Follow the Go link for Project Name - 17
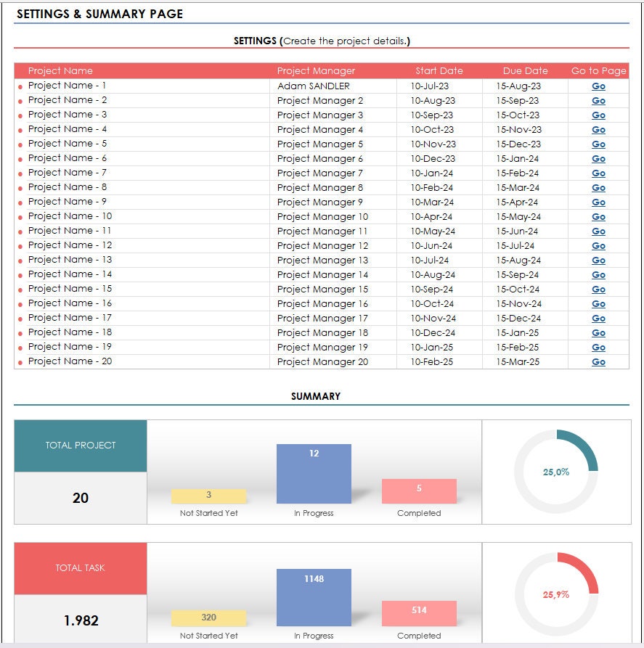This screenshot has height=648, width=644. coord(598,318)
